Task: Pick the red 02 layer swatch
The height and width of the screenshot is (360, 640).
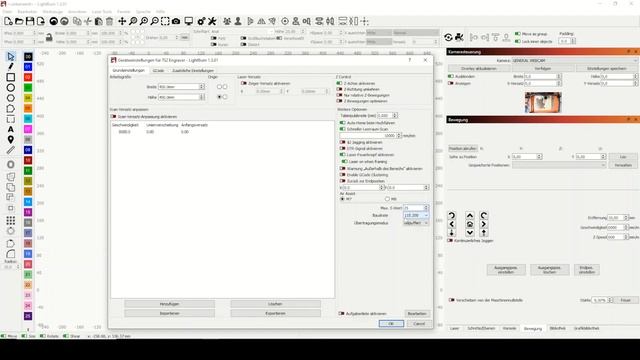Action: point(28,77)
